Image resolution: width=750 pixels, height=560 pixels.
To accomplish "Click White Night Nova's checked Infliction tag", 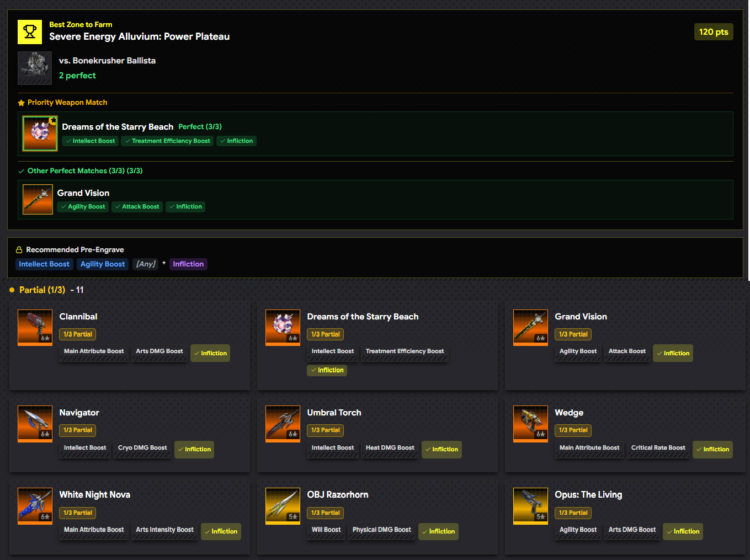I will pos(221,531).
